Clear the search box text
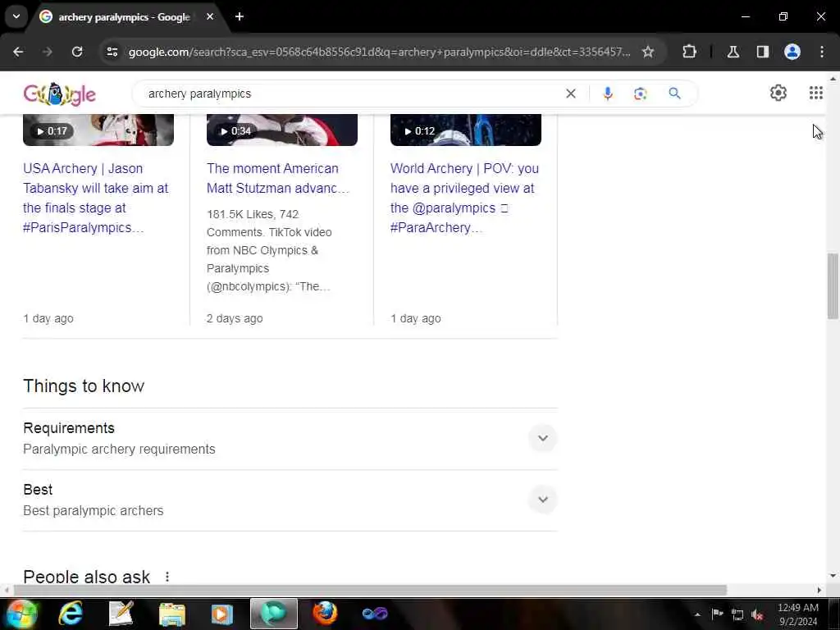Viewport: 840px width, 630px height. (x=571, y=94)
